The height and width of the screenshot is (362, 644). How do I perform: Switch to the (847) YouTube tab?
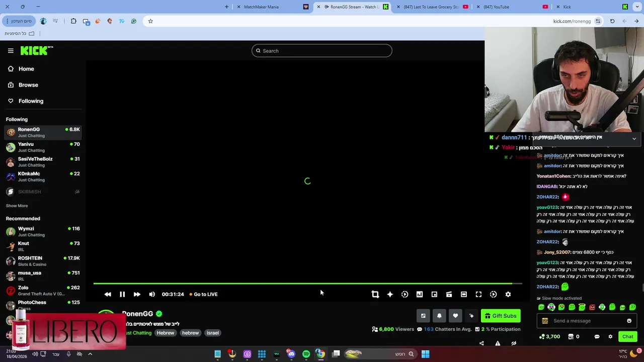click(x=512, y=7)
